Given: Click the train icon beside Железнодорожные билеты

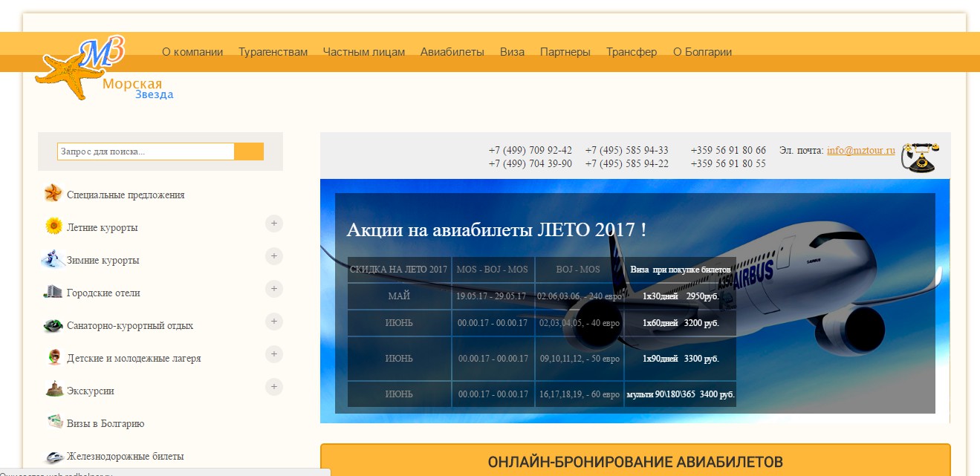Looking at the screenshot, I should pos(54,456).
